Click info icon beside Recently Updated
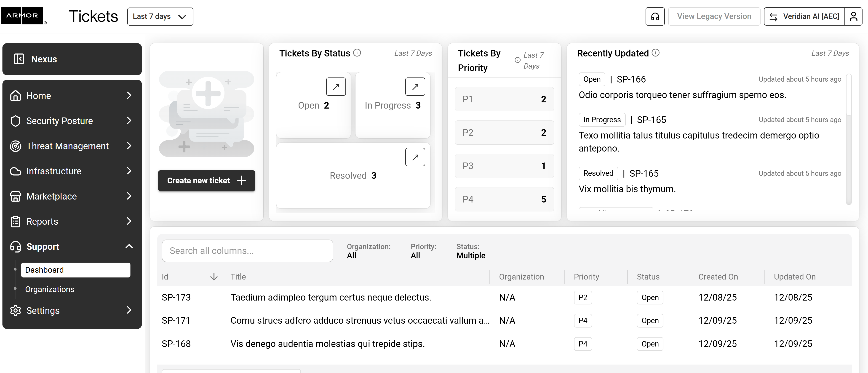The image size is (868, 373). point(655,53)
